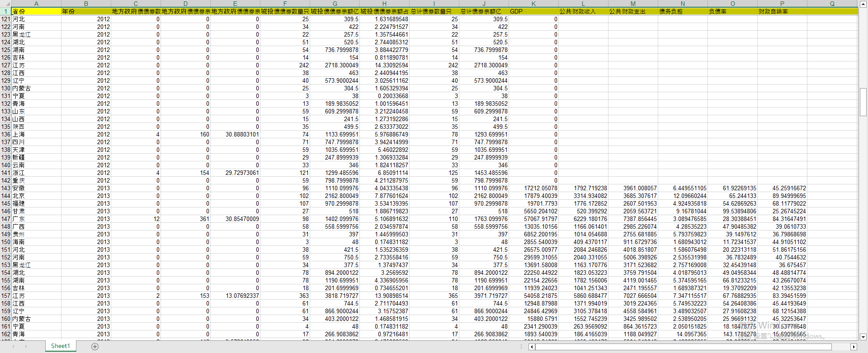Select the 债务负担 header cell
868x353 pixels.
[683, 12]
